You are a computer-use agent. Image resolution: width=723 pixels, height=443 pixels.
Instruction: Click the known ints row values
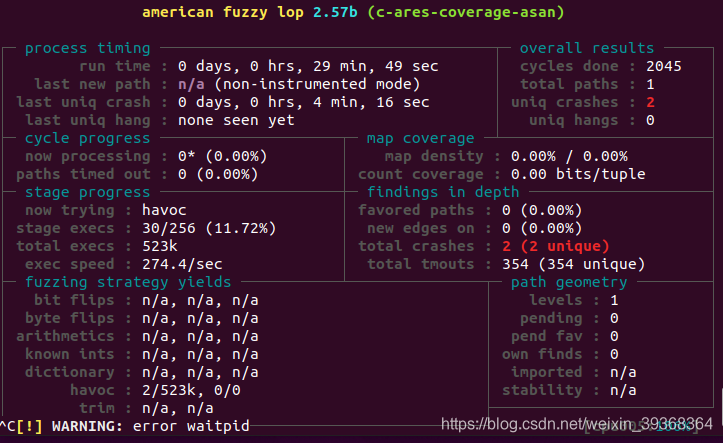coord(200,354)
